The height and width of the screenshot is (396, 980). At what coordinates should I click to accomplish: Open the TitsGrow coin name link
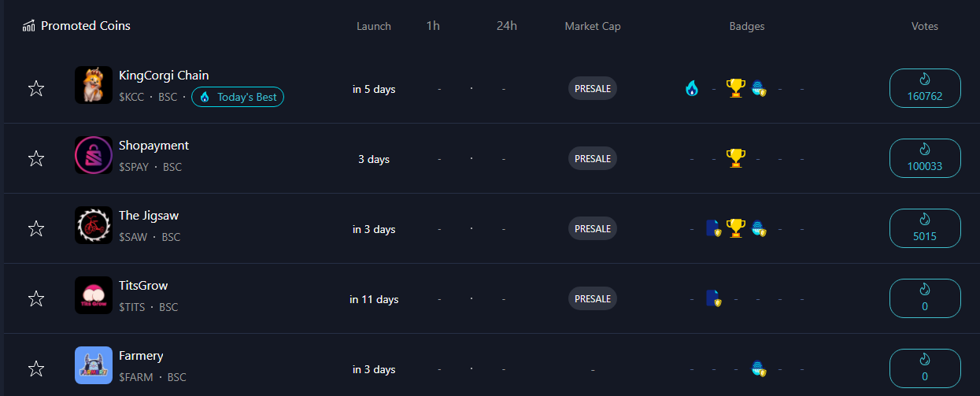[x=143, y=286]
